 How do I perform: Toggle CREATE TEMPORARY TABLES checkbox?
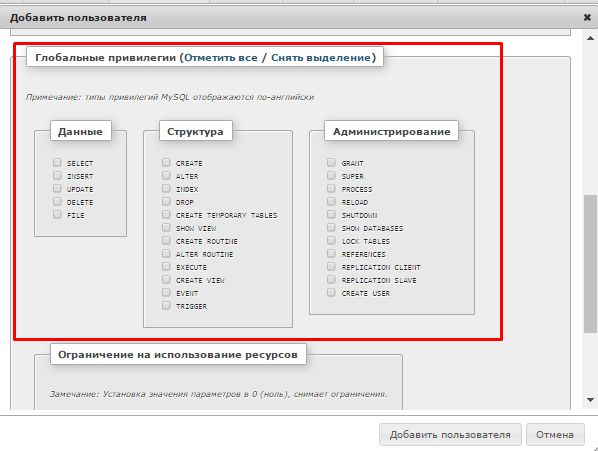[166, 215]
